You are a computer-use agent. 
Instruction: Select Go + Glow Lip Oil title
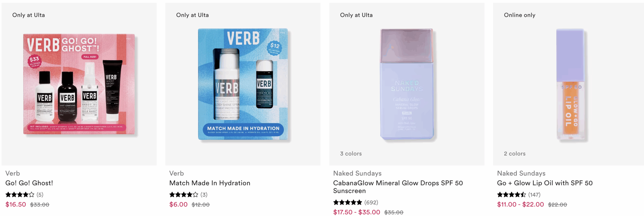tap(545, 183)
